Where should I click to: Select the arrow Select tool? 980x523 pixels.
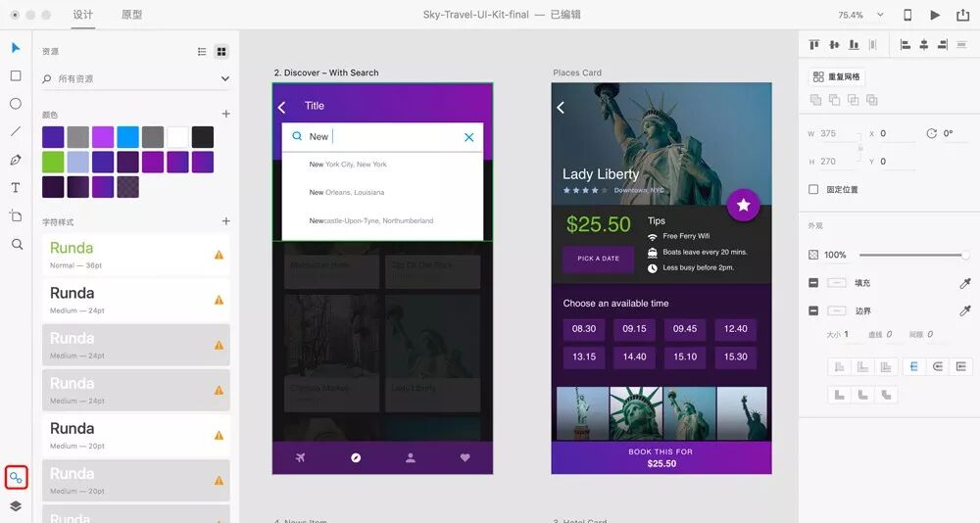[x=16, y=47]
